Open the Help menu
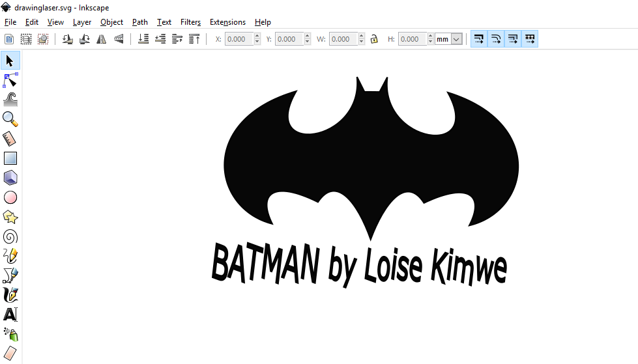 [x=263, y=22]
